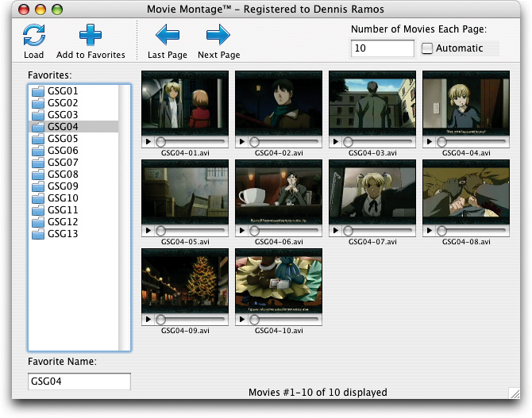Click the GSG04-06.avi seek slider
The width and height of the screenshot is (532, 418).
click(x=285, y=231)
